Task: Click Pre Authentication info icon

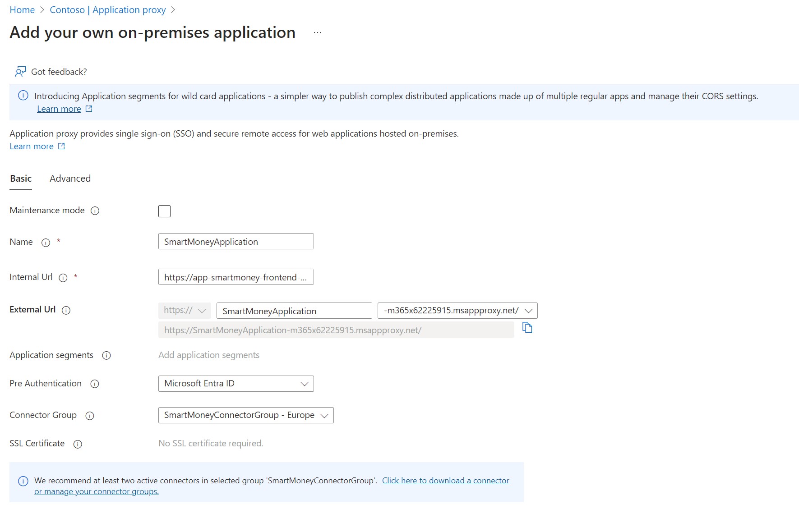Action: 95,384
